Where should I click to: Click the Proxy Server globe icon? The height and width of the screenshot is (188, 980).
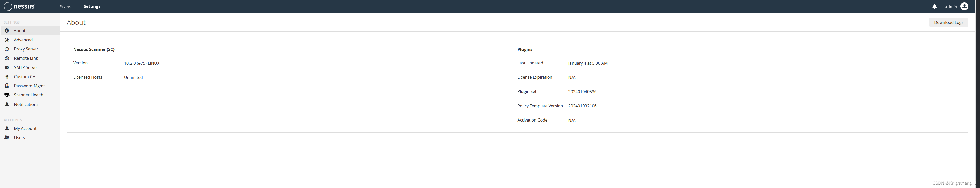[x=7, y=49]
